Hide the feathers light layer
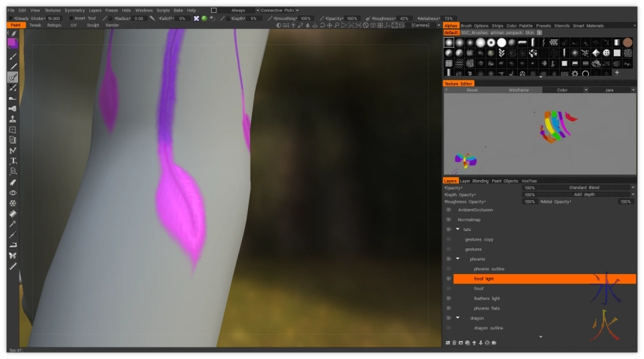The image size is (644, 359). [x=449, y=299]
